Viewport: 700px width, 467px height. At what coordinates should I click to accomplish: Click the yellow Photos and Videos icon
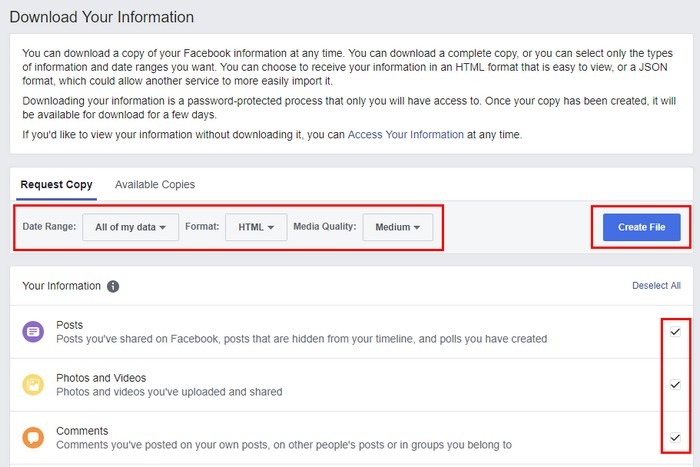(33, 385)
